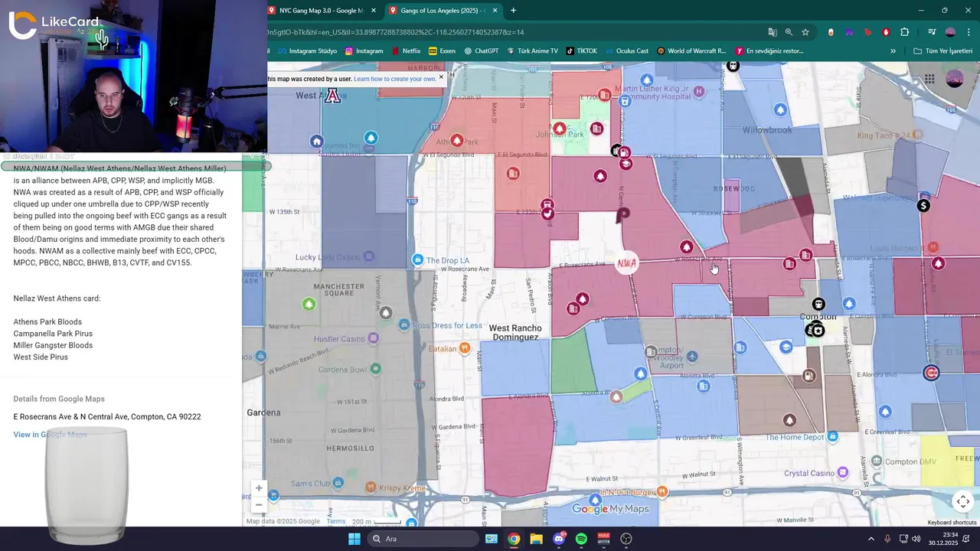Open the Tüm Yer İşaretleri folder
The image size is (980, 551).
942,51
